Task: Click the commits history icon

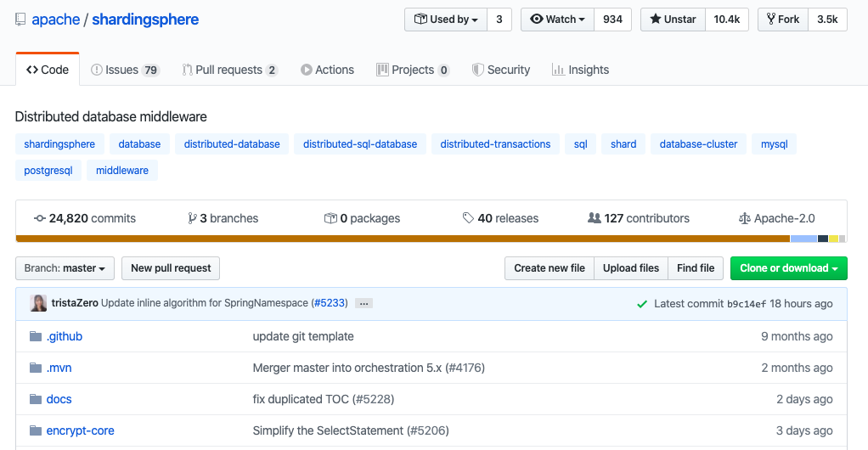Action: pyautogui.click(x=39, y=218)
